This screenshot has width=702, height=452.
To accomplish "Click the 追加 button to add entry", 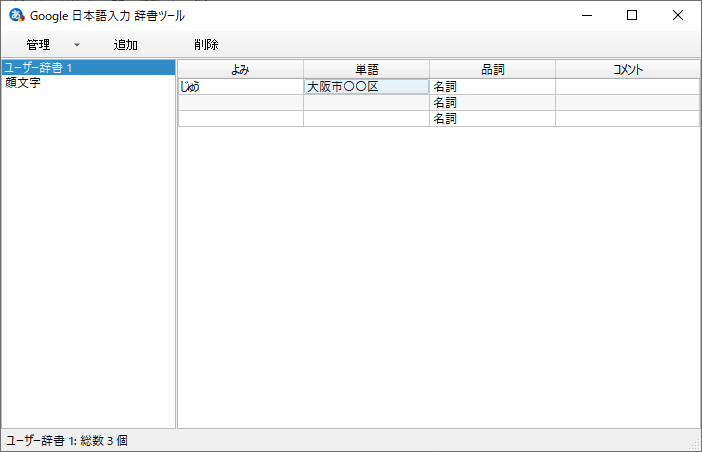I will tap(125, 44).
